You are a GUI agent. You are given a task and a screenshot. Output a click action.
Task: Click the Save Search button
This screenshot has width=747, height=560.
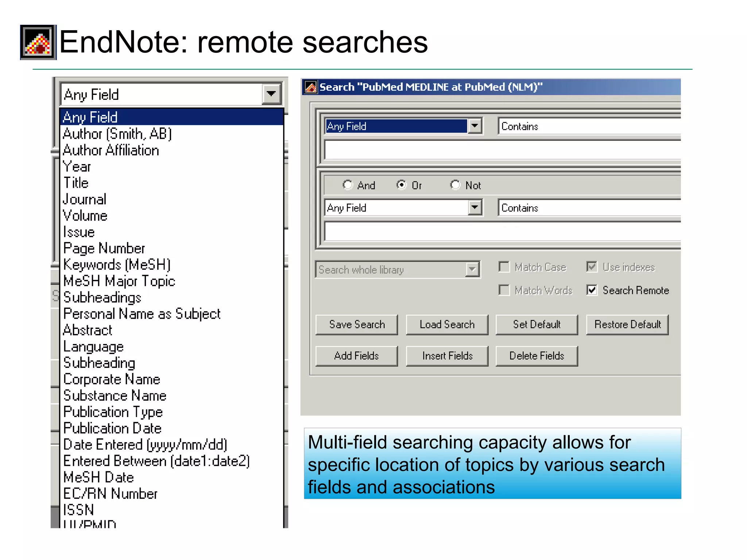click(357, 324)
